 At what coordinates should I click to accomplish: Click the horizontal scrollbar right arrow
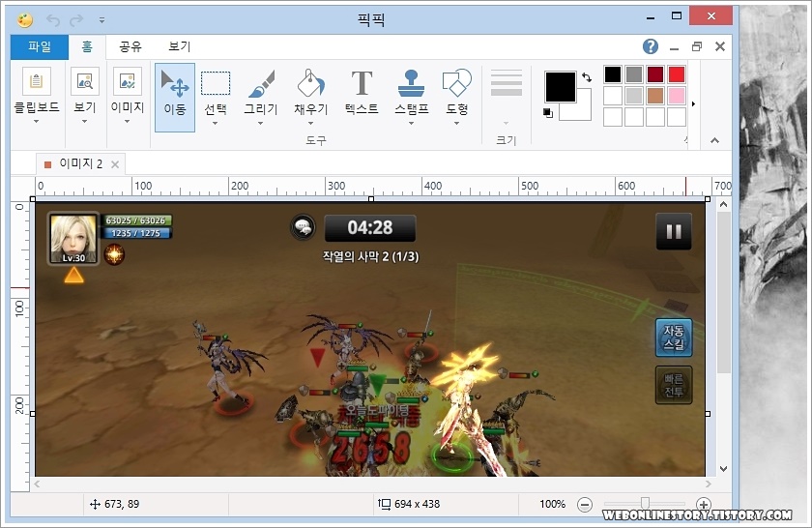708,484
